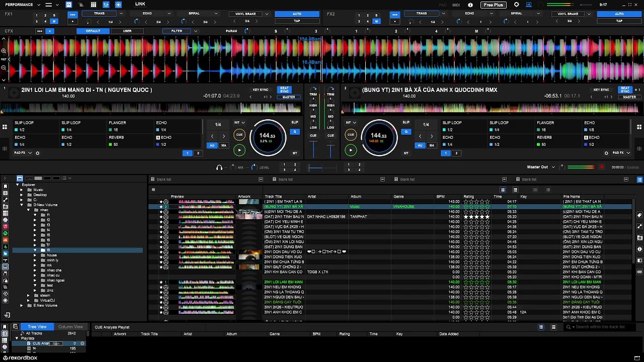
Task: Toggle quantize Q on deck 1
Action: click(295, 132)
